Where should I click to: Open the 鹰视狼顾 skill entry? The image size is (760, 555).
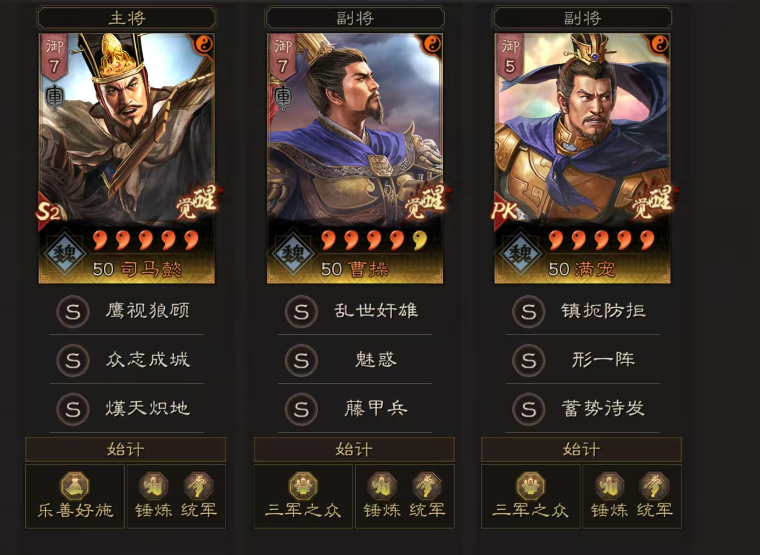point(127,311)
